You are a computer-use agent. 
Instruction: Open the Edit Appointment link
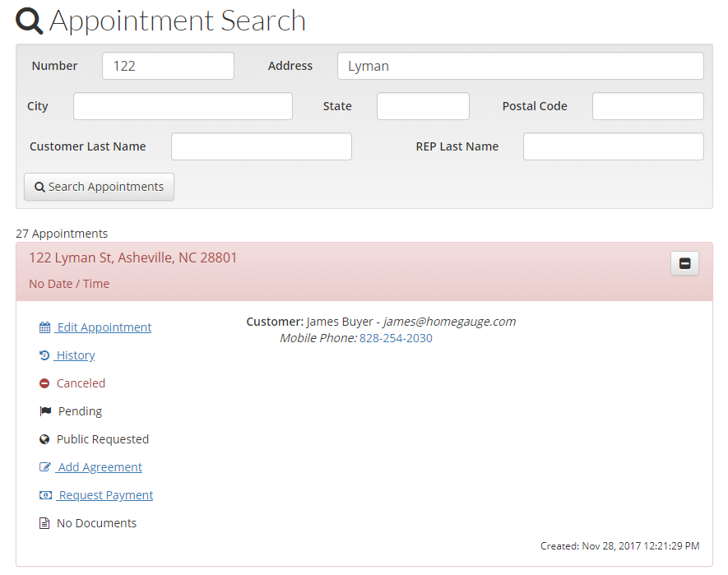(104, 327)
